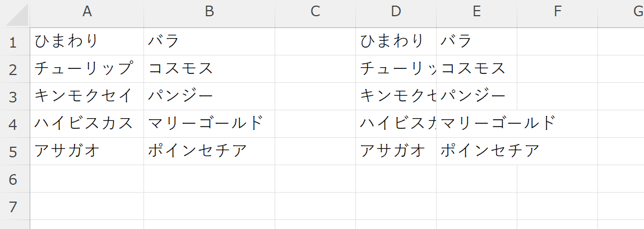Screen dimensions: 644x229
Task: Select row 7 header
Action: tap(15, 206)
